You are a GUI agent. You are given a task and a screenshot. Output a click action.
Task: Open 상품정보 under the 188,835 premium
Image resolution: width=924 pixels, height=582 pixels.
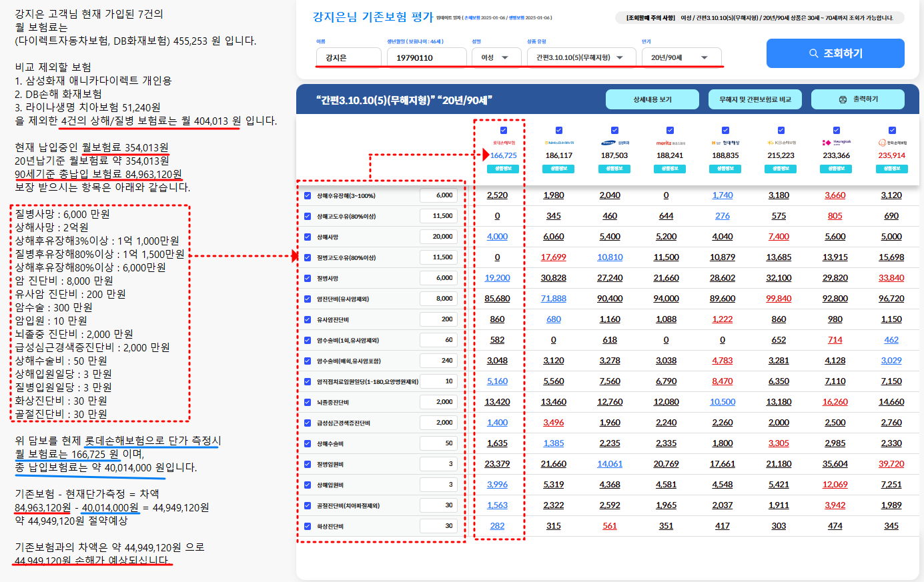click(725, 169)
